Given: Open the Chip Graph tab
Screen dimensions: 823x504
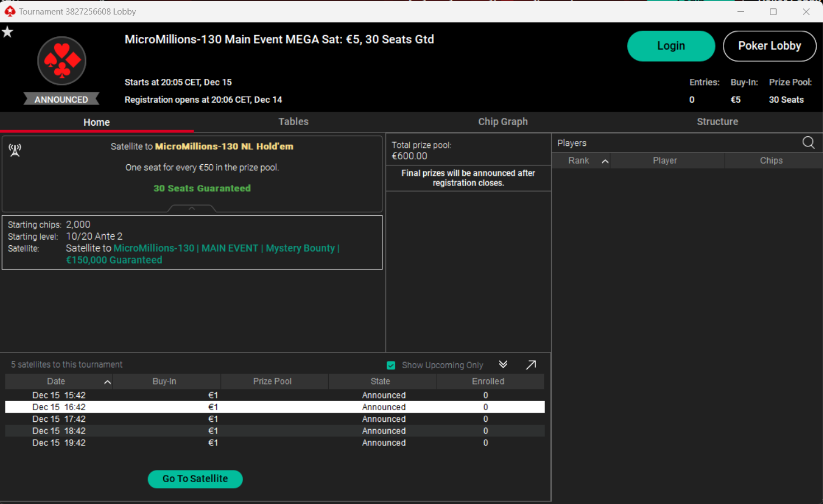Looking at the screenshot, I should [503, 121].
